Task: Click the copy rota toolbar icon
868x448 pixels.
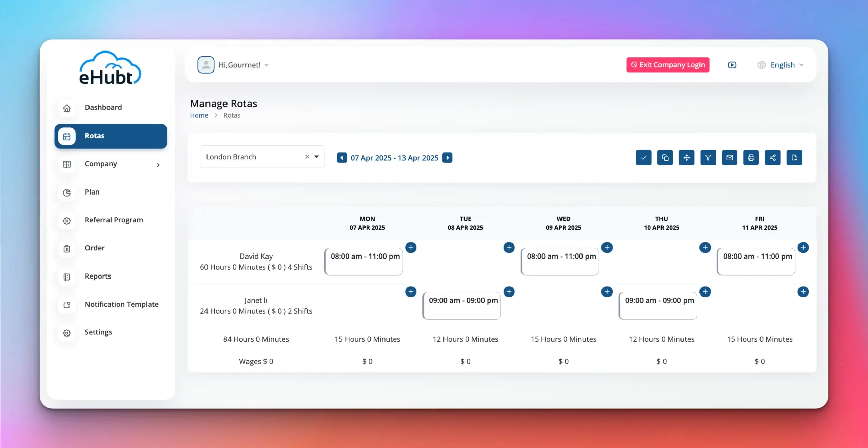Action: pos(665,158)
